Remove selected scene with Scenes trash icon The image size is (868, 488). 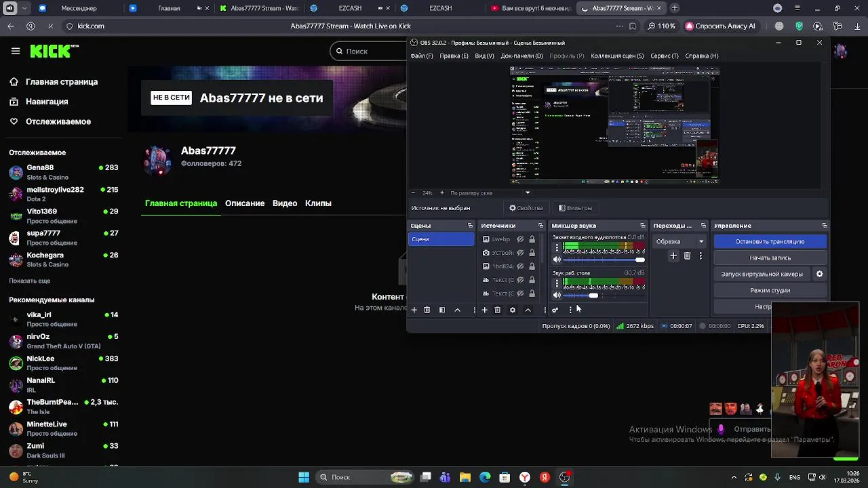point(427,310)
